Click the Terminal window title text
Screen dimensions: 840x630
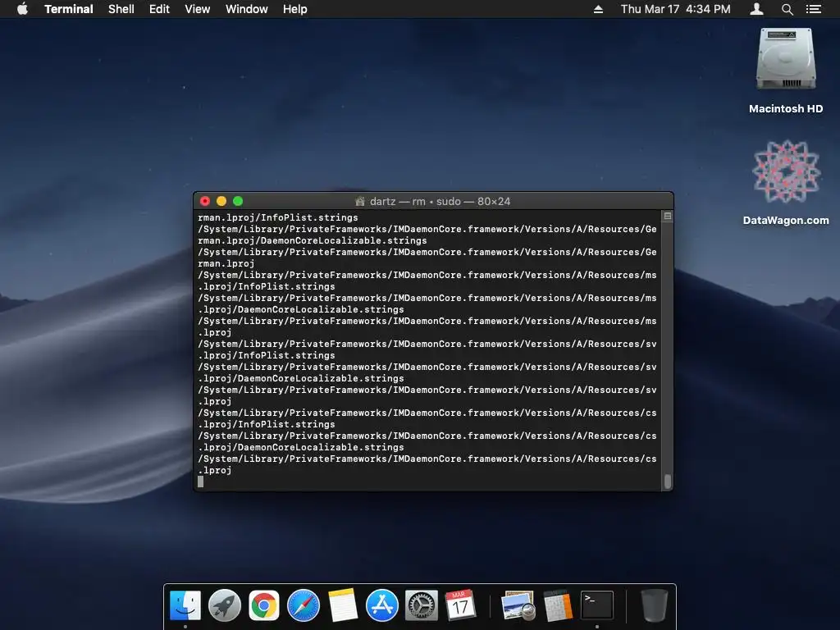(440, 202)
